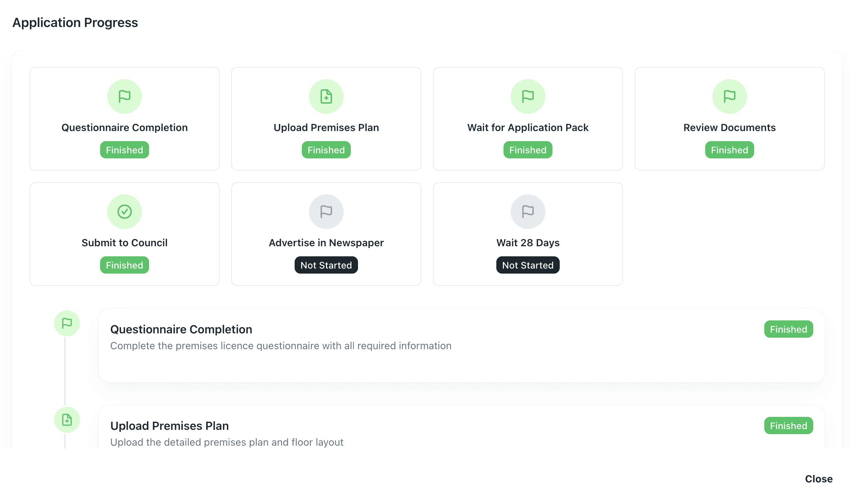Click the Upload Premises Plan document icon
Image resolution: width=850 pixels, height=504 pixels.
click(x=326, y=96)
